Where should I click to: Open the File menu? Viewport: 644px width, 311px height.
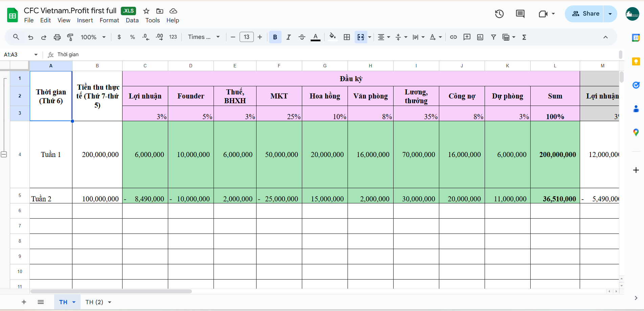(x=29, y=20)
